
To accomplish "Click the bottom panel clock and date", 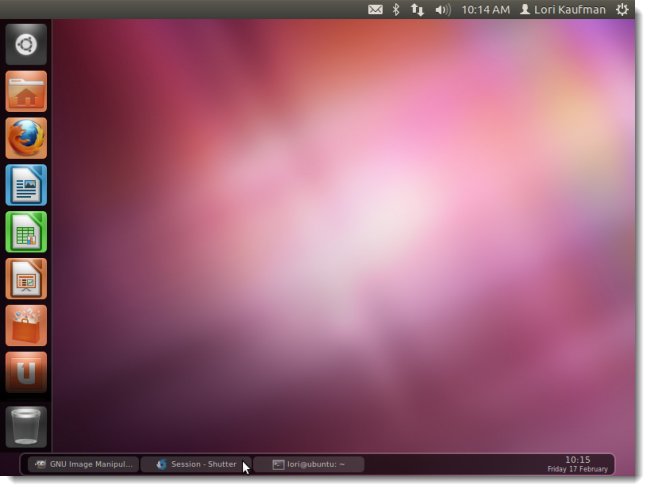I will click(x=577, y=464).
